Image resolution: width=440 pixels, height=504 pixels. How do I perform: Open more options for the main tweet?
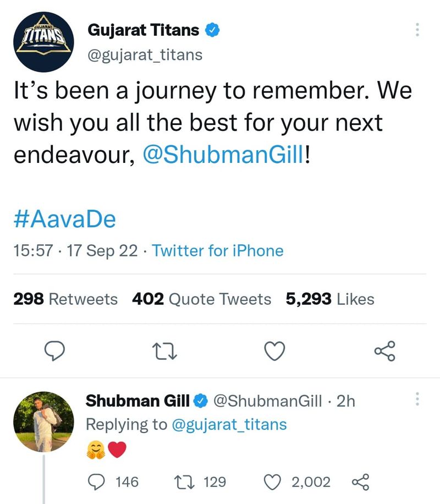pyautogui.click(x=417, y=30)
